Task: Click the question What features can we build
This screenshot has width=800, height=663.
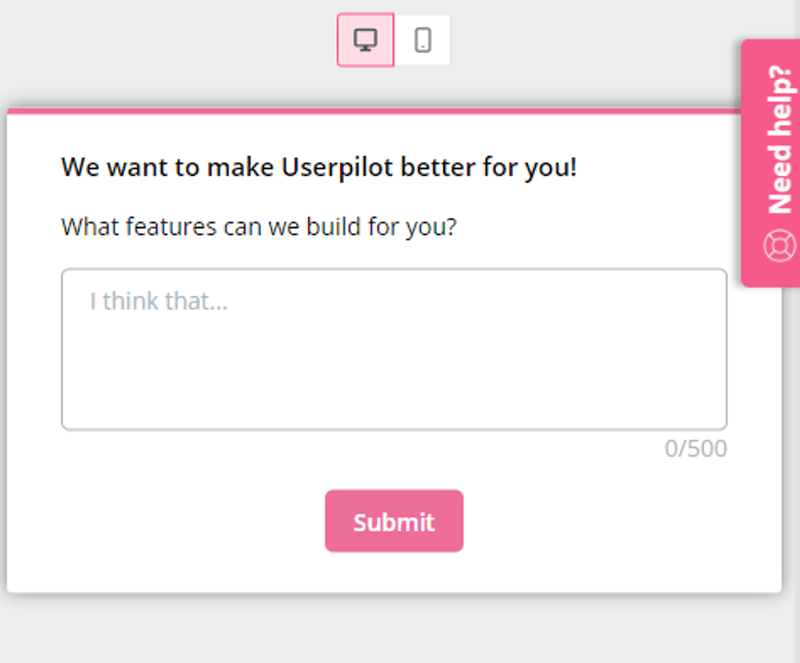Action: pos(259,227)
